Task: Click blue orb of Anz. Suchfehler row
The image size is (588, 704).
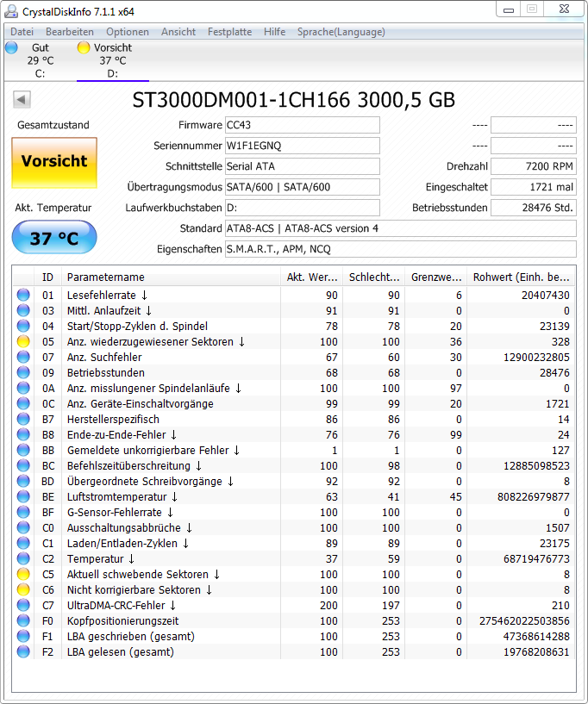Action: [23, 357]
